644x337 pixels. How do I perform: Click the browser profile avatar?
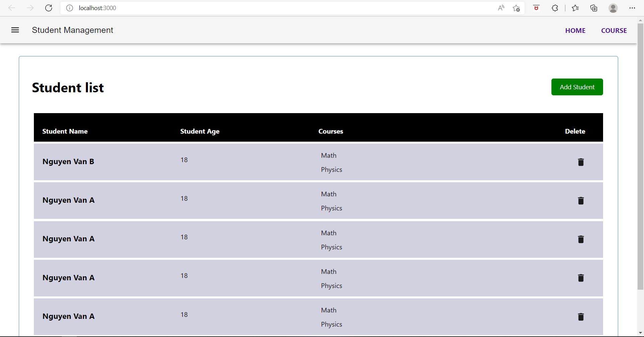click(613, 8)
